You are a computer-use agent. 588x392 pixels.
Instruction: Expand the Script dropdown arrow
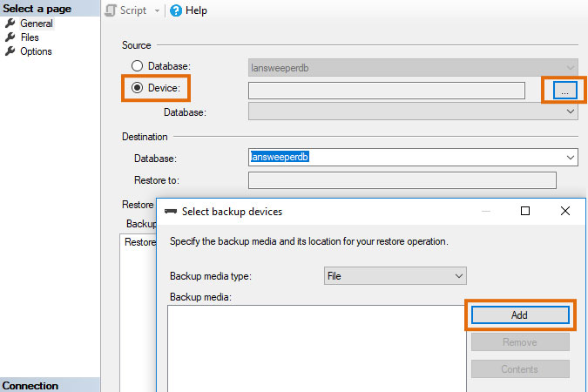coord(156,11)
